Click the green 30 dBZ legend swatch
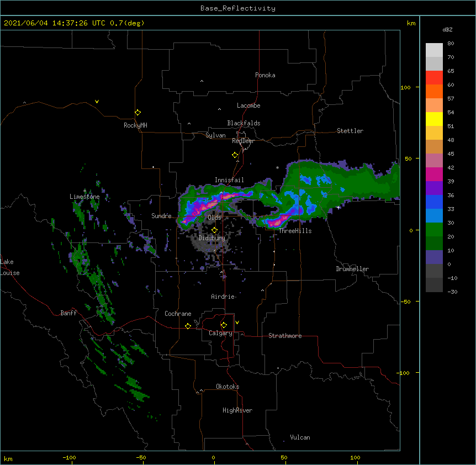The width and height of the screenshot is (476, 465). pyautogui.click(x=434, y=230)
